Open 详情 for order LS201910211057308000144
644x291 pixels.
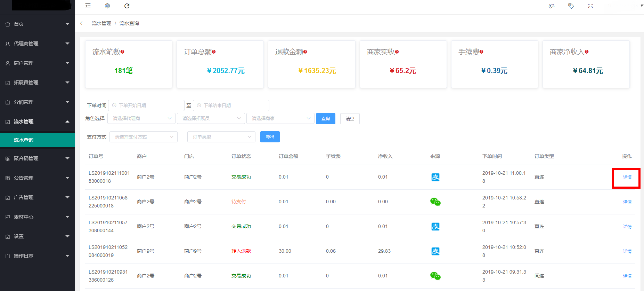[627, 227]
